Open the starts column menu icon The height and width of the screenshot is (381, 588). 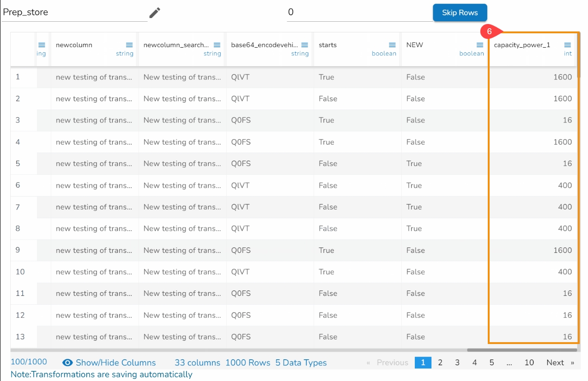pyautogui.click(x=392, y=45)
